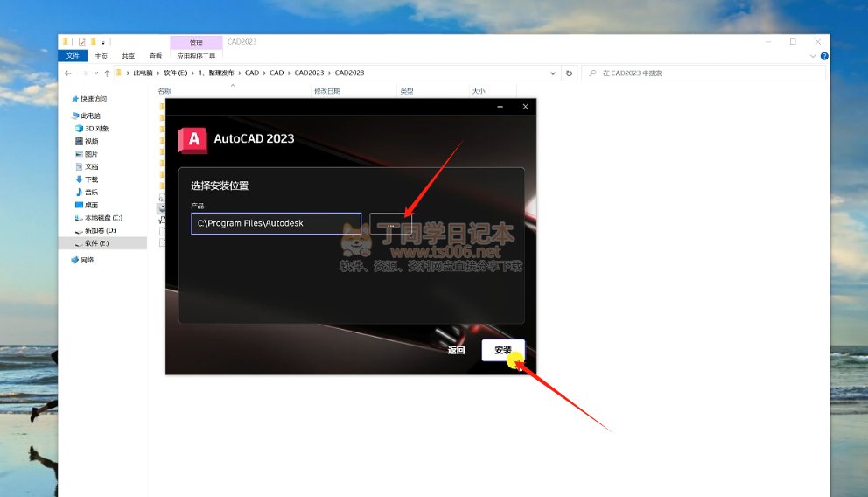Select 新加卷 (D:) drive in sidebar

coord(96,230)
